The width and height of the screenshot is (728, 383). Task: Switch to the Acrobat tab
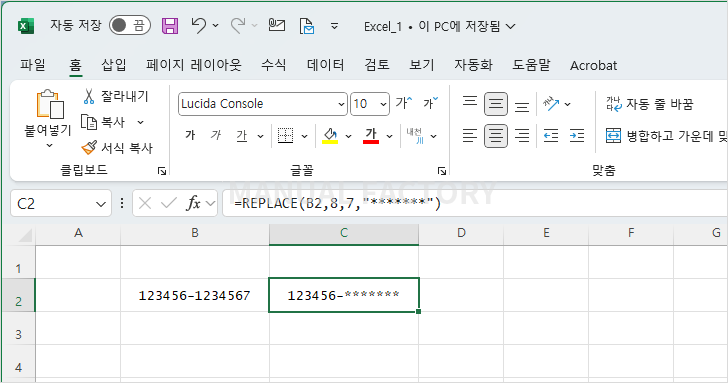pyautogui.click(x=593, y=65)
